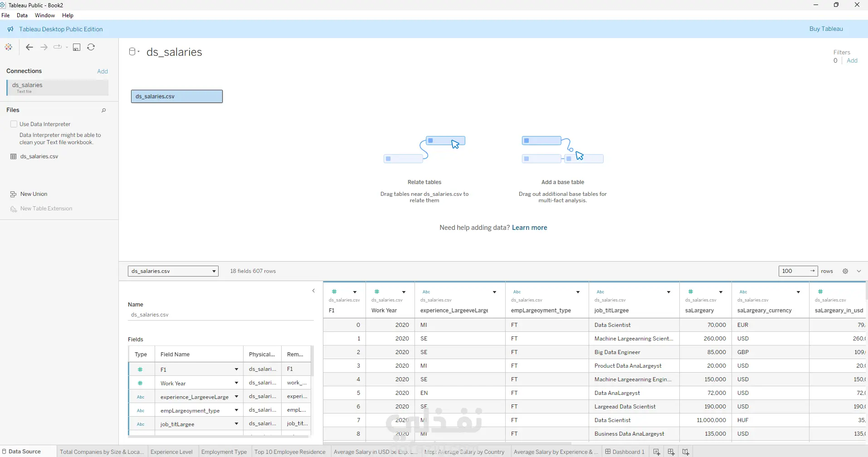Select the ds_salaries connection entry
This screenshot has width=868, height=457.
(x=58, y=88)
